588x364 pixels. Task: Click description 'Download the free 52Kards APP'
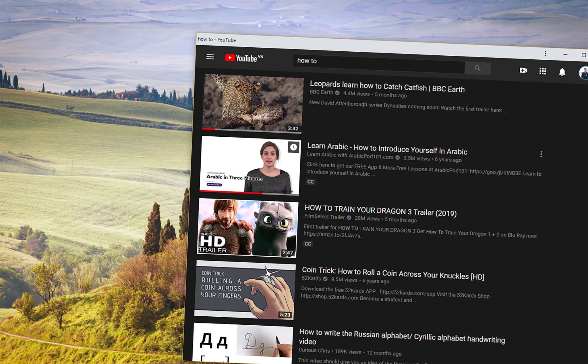(x=396, y=295)
